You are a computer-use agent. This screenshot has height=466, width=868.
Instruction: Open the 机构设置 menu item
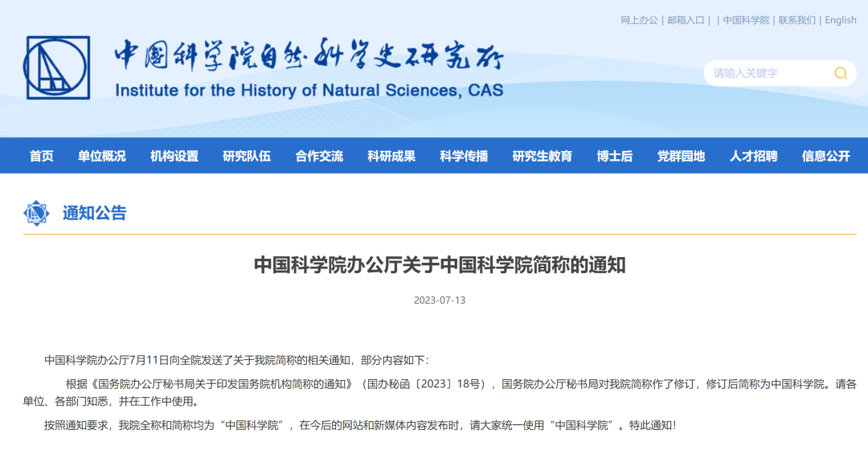point(174,156)
